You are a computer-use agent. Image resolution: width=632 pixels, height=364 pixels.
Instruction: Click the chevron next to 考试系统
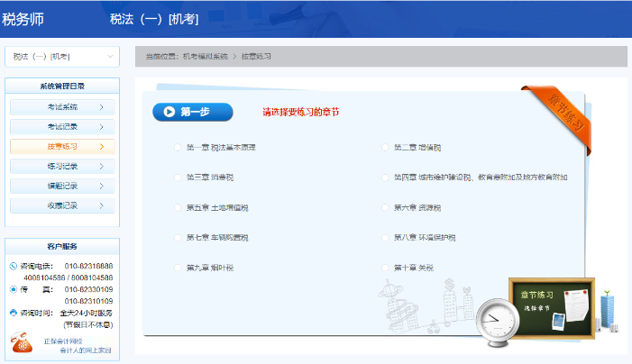tap(102, 107)
